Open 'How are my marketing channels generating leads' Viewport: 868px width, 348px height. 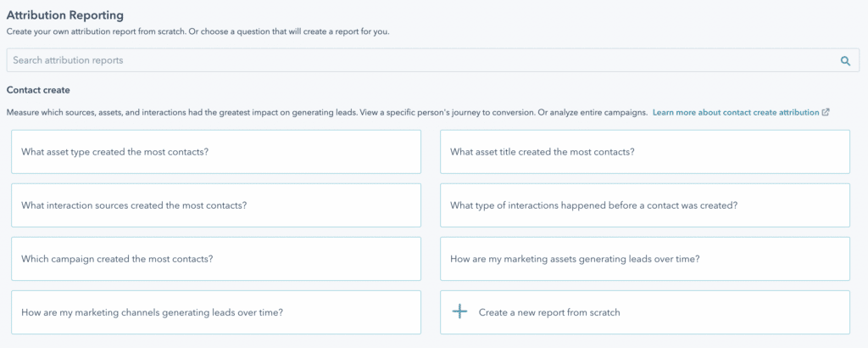tap(216, 312)
